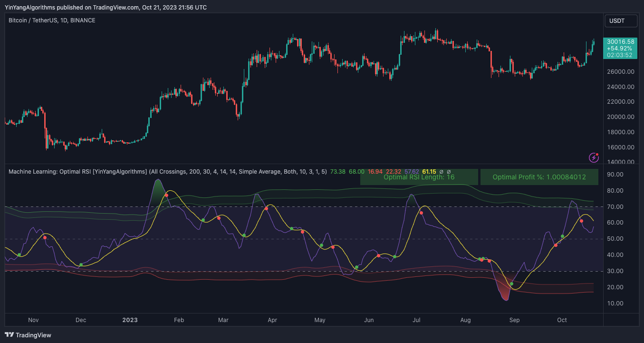
Task: Click the red 16.94 legend value
Action: click(x=375, y=171)
